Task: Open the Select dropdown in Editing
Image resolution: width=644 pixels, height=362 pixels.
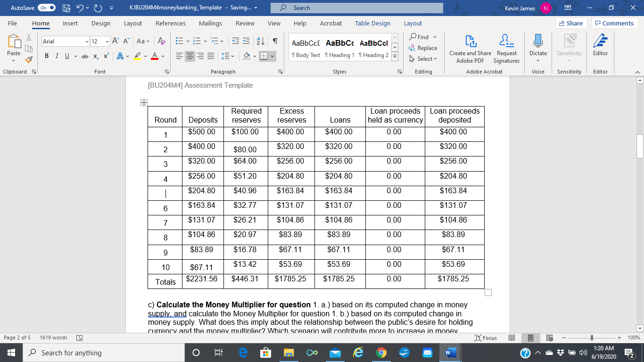Action: point(423,59)
